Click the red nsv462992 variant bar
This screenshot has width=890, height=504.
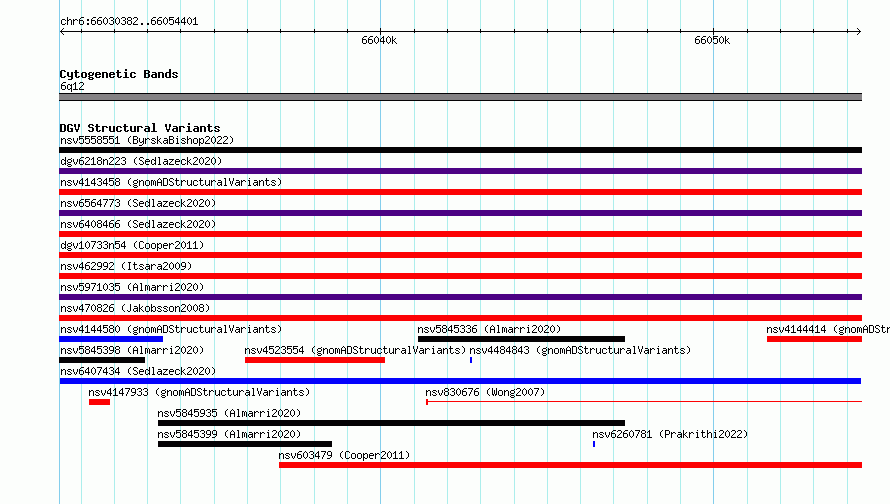tap(460, 276)
